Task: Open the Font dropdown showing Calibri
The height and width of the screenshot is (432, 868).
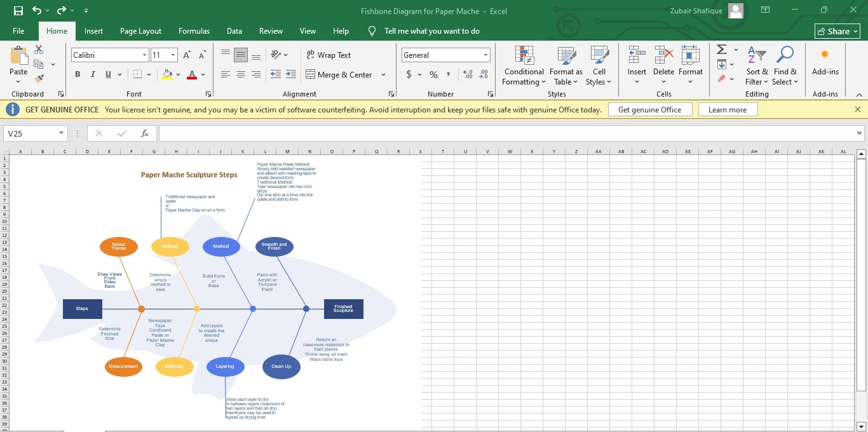Action: [x=144, y=55]
